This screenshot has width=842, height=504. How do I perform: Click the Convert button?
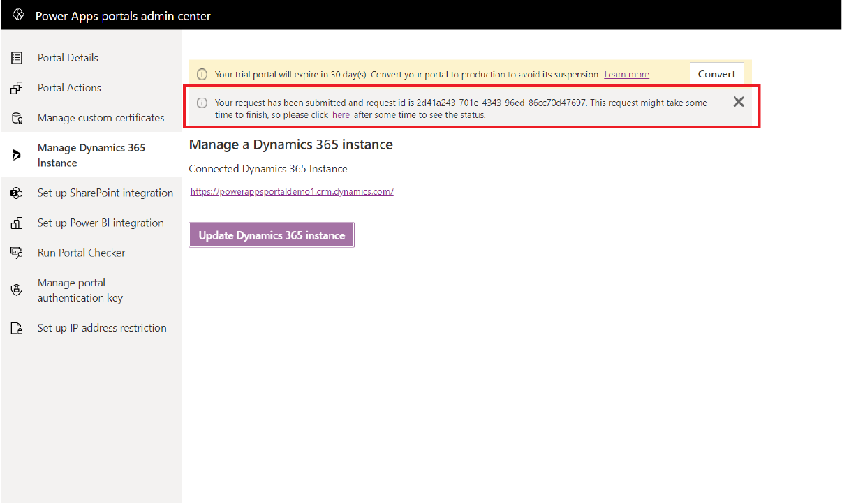[717, 74]
